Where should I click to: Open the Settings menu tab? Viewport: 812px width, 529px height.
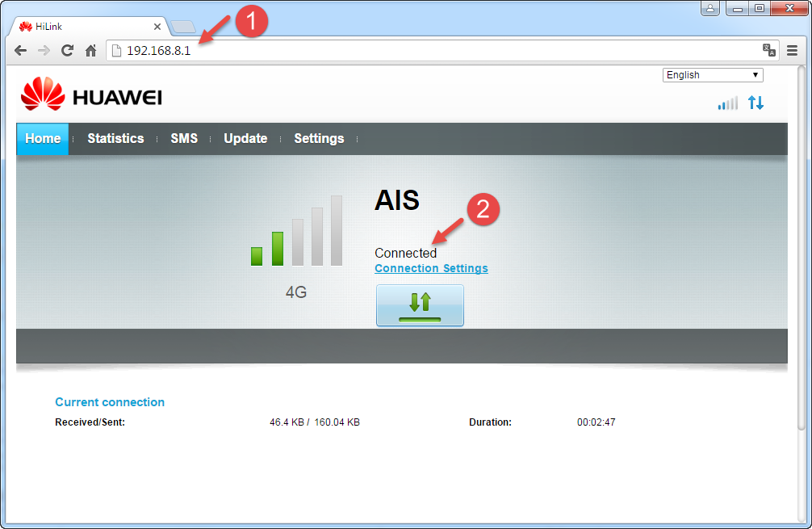coord(319,138)
